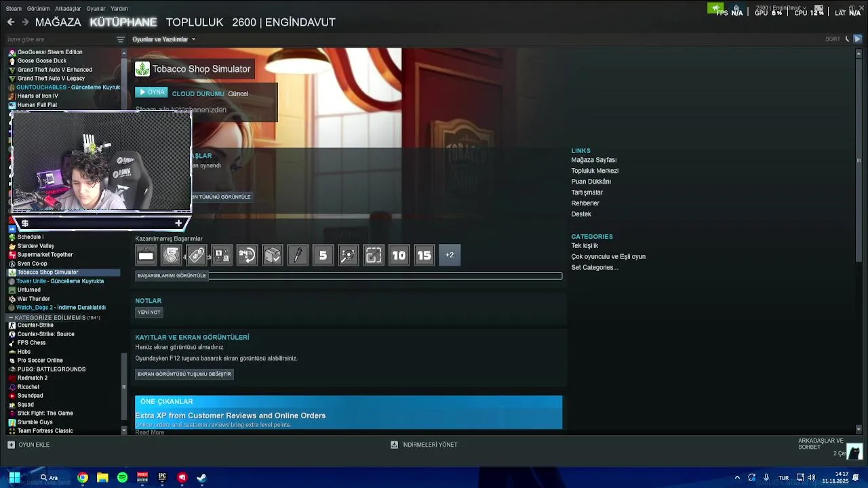Viewport: 868px width, 488px height.
Task: Open Google Chrome from the taskbar
Action: tap(83, 477)
